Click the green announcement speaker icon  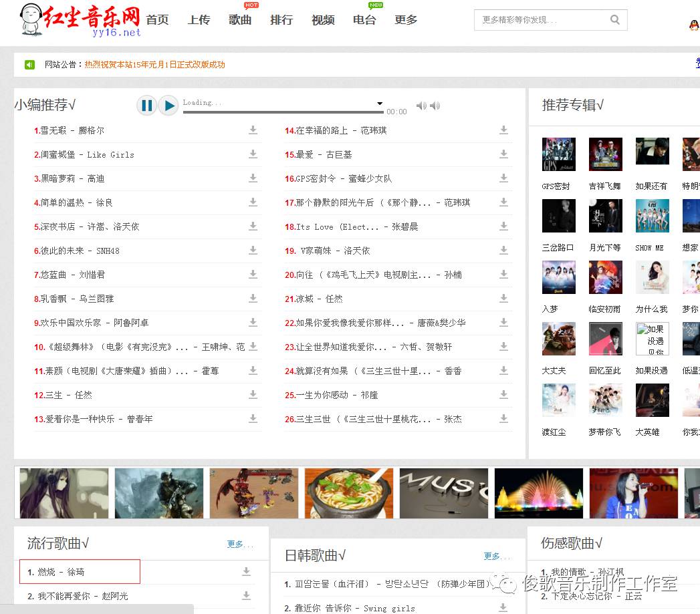click(x=29, y=65)
